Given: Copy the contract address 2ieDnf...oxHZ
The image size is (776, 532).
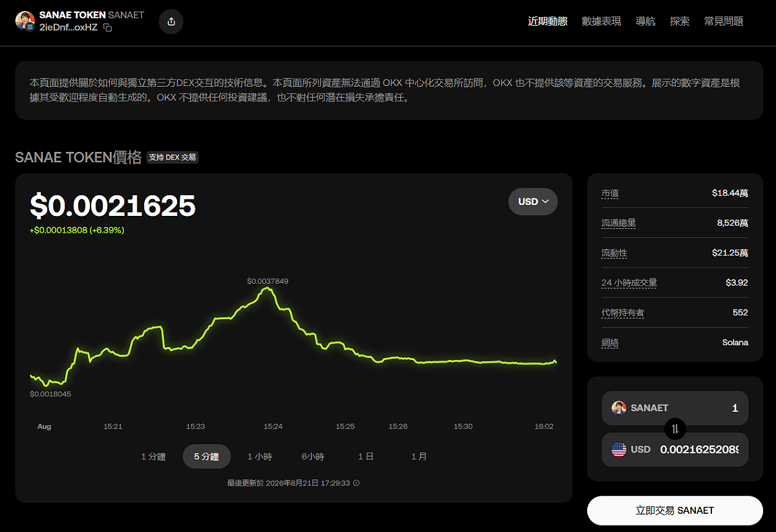Looking at the screenshot, I should 108,28.
